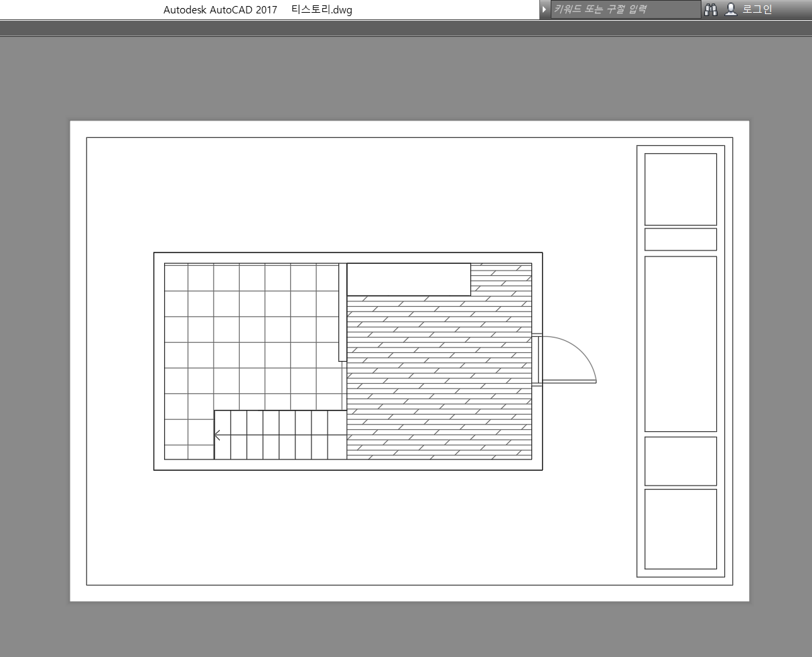Open the 로그인 sign-in button

(x=749, y=9)
